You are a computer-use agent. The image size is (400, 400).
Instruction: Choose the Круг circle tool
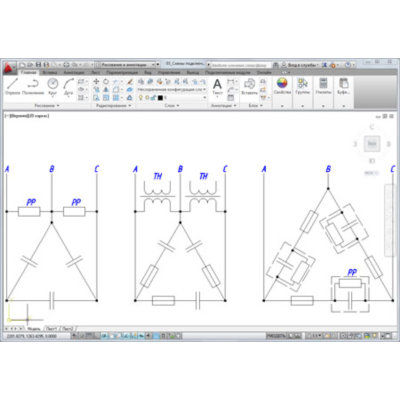[x=53, y=87]
